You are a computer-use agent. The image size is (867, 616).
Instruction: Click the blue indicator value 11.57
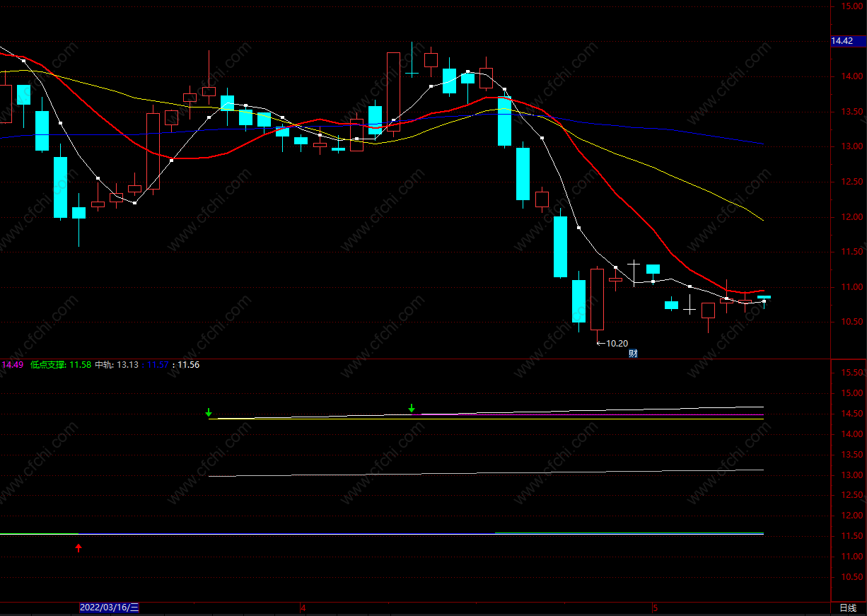click(x=158, y=365)
